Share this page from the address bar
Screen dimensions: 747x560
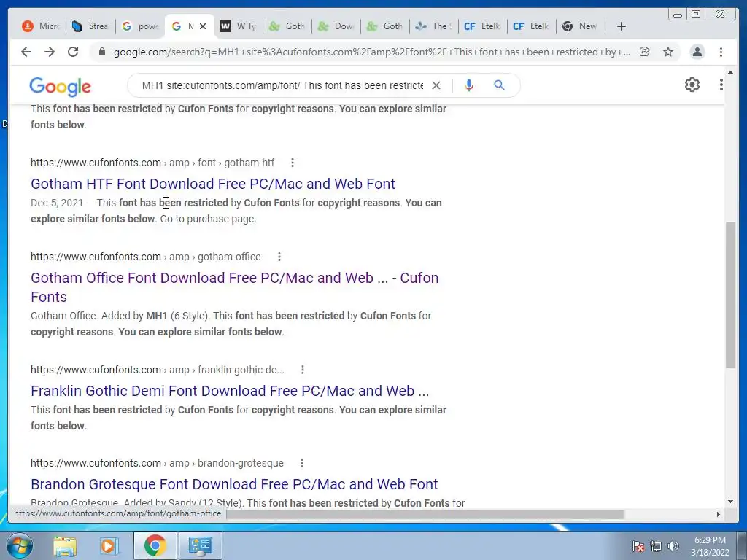(645, 52)
